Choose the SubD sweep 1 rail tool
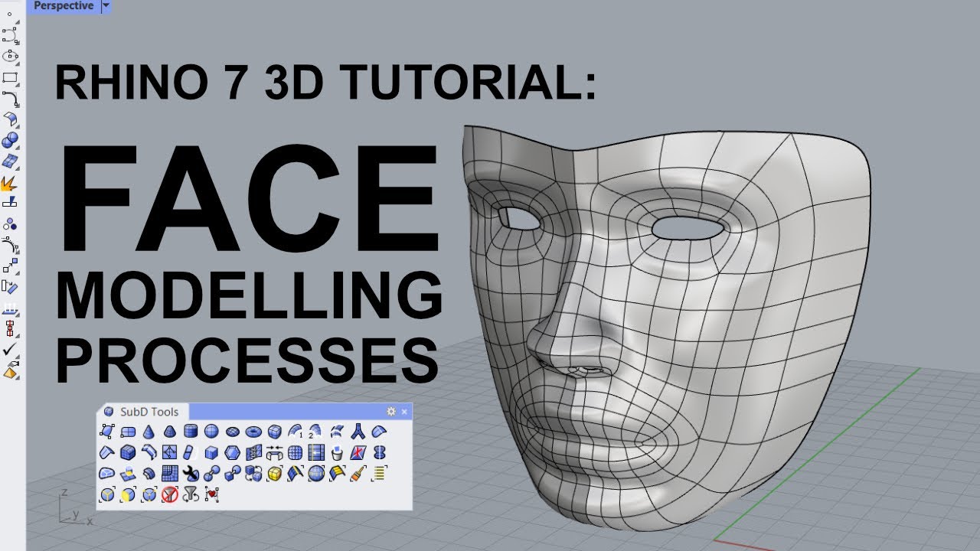This screenshot has height=551, width=980. click(x=296, y=432)
